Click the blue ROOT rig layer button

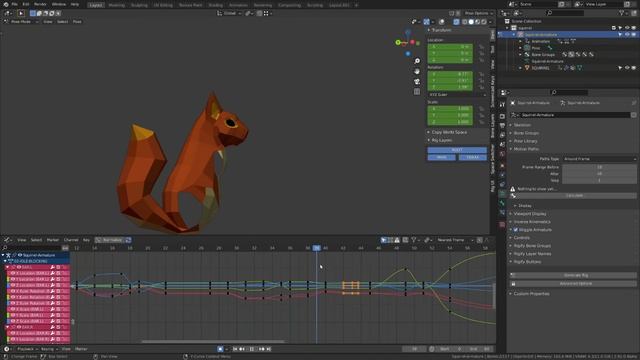(457, 150)
